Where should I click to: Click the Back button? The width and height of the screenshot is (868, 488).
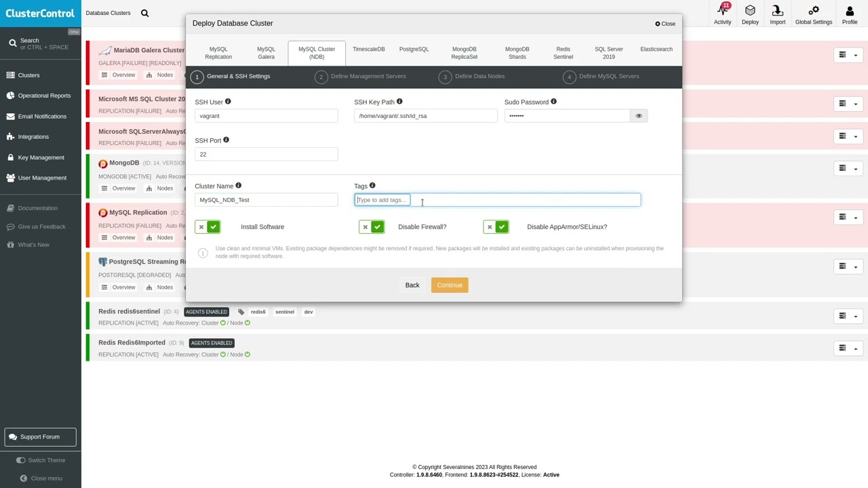click(x=412, y=285)
